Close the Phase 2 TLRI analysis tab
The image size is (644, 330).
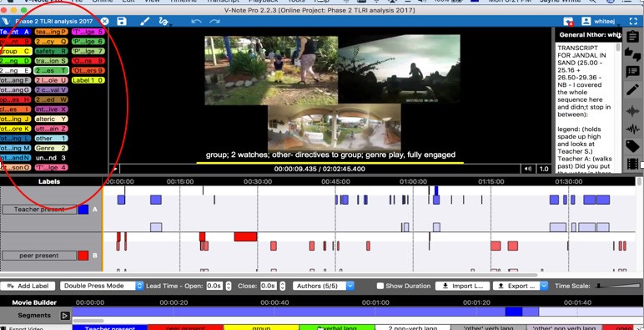pyautogui.click(x=105, y=22)
